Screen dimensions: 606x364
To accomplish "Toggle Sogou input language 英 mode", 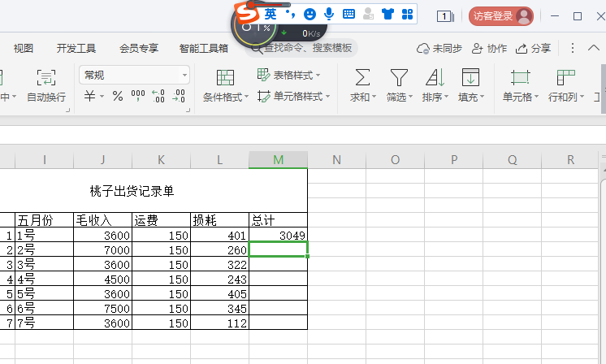I will (271, 14).
